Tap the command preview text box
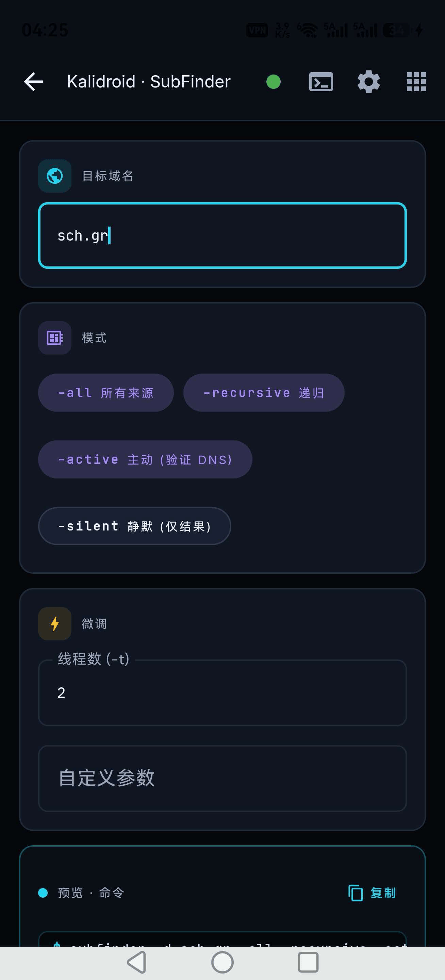445x980 pixels. click(222, 939)
